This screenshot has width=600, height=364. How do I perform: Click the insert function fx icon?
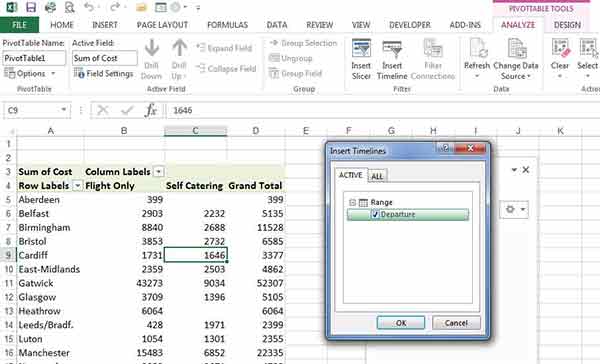(x=151, y=111)
